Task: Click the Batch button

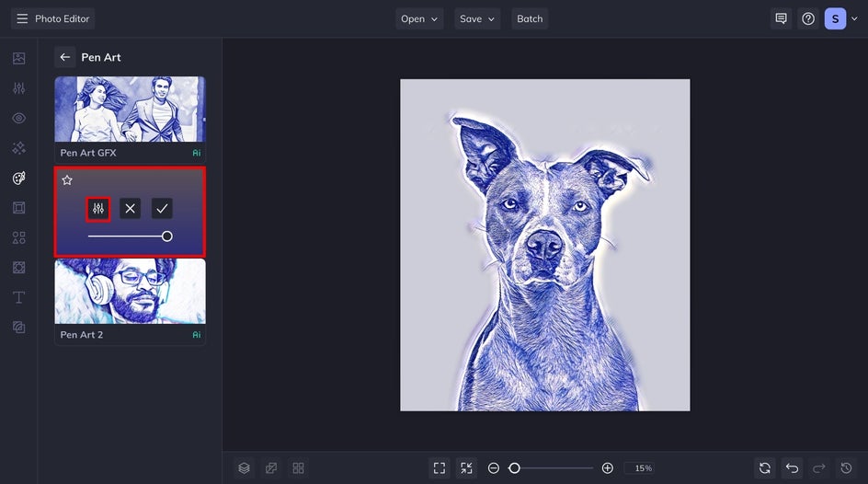Action: pos(530,18)
